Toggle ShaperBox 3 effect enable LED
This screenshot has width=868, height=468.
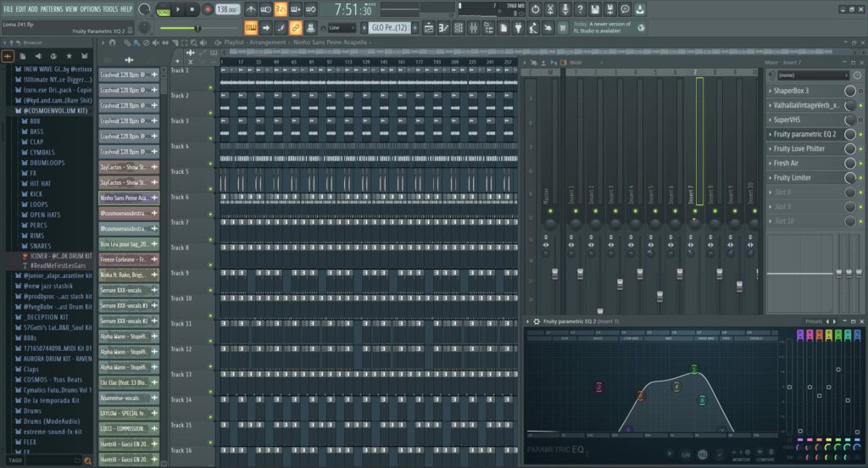860,91
